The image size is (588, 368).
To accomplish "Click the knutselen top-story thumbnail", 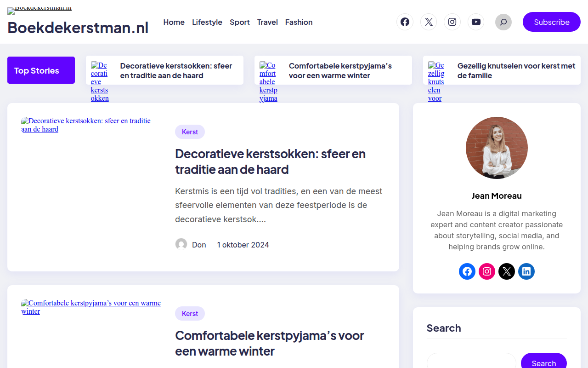I will pyautogui.click(x=436, y=81).
